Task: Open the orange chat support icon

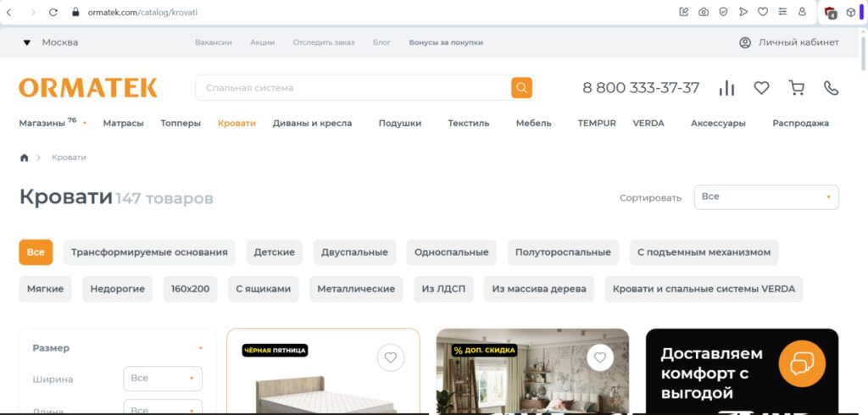Action: 802,362
